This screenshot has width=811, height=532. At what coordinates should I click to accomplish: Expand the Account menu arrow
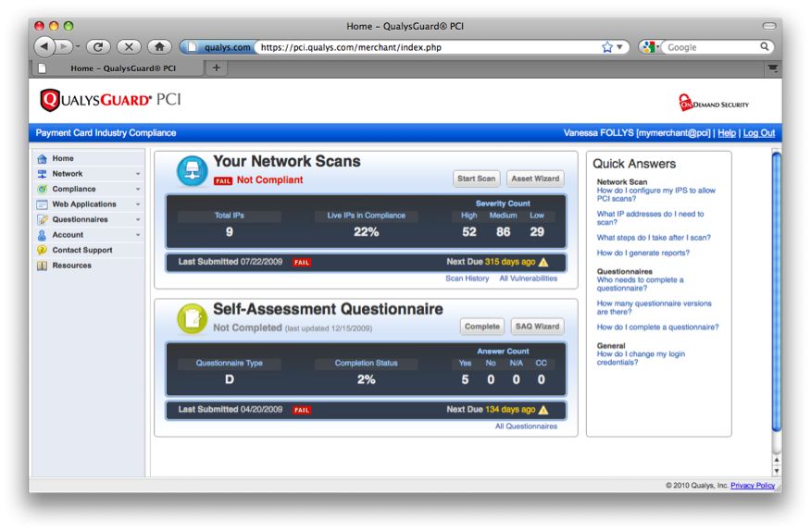(x=138, y=235)
